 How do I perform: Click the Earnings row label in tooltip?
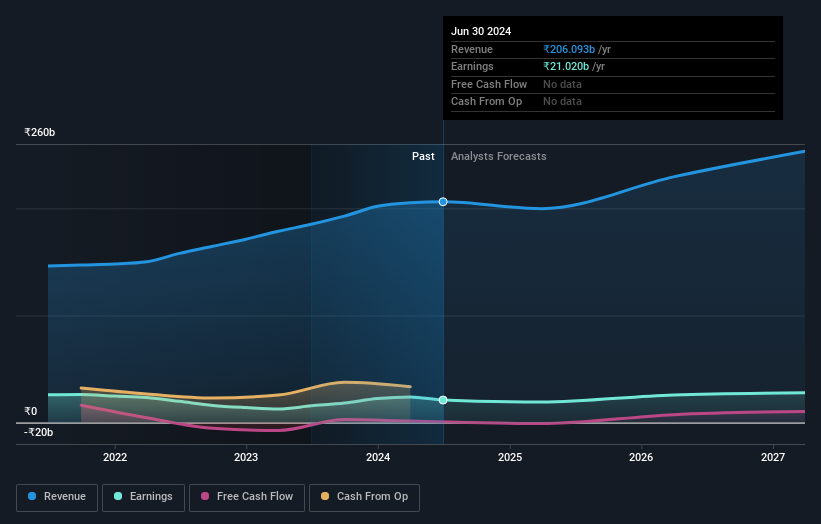point(472,66)
